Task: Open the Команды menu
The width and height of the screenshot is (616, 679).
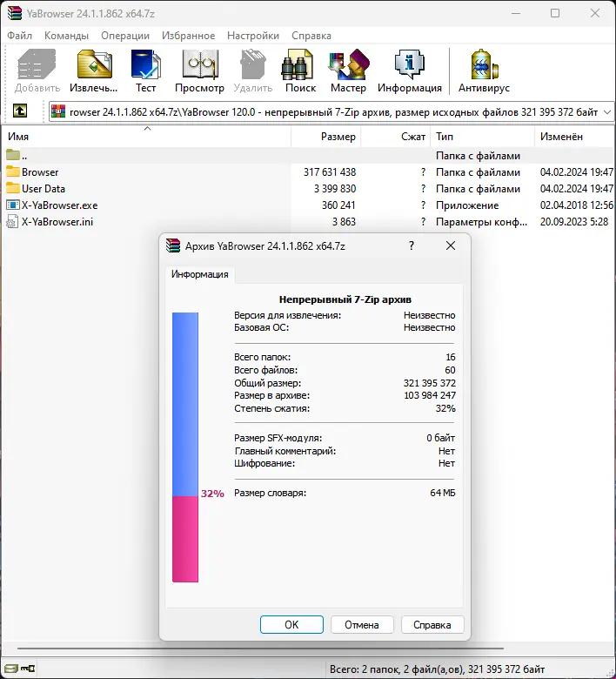Action: [66, 36]
